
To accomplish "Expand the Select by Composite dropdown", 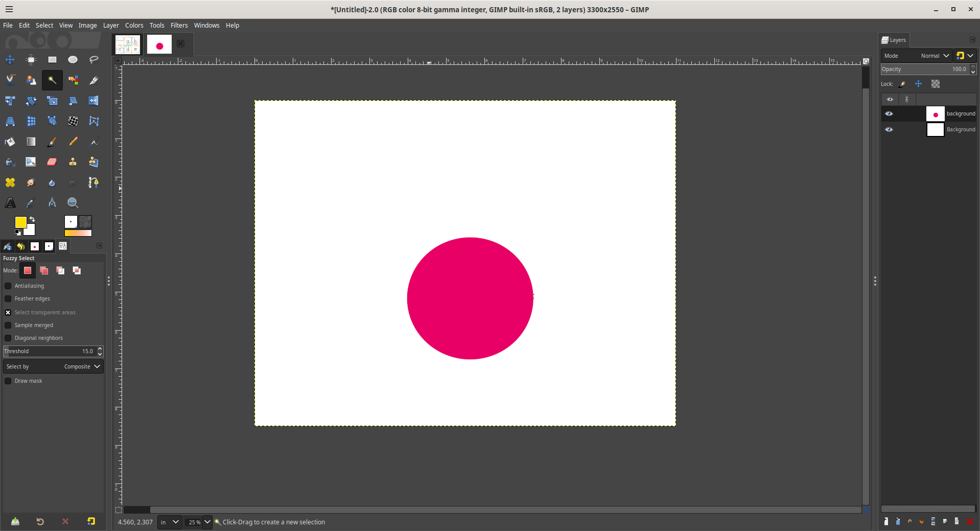I will [53, 366].
